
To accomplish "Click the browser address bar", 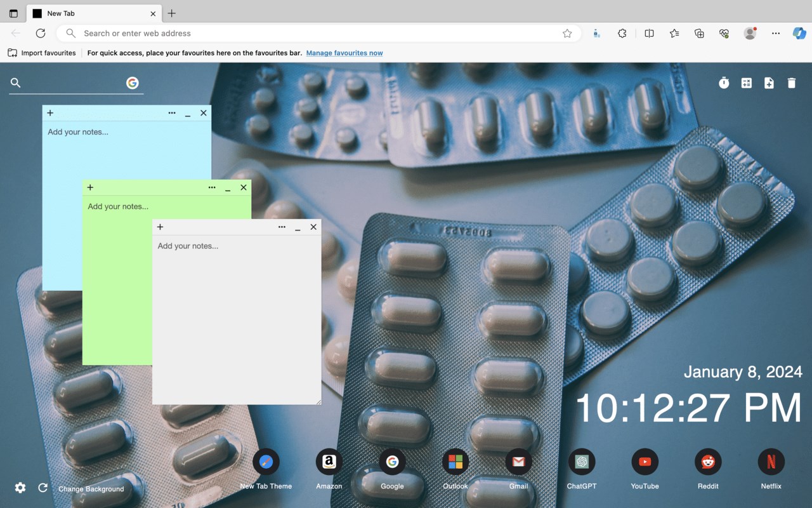I will click(317, 34).
